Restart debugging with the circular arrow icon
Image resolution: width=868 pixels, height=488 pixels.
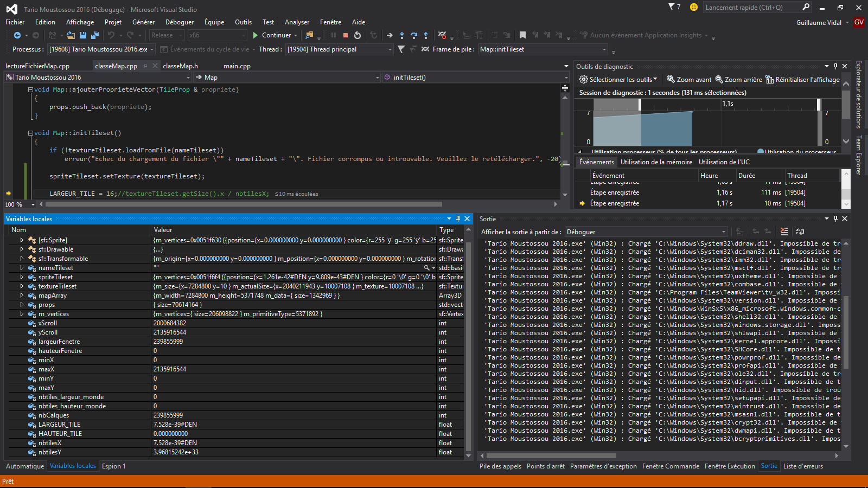point(358,35)
